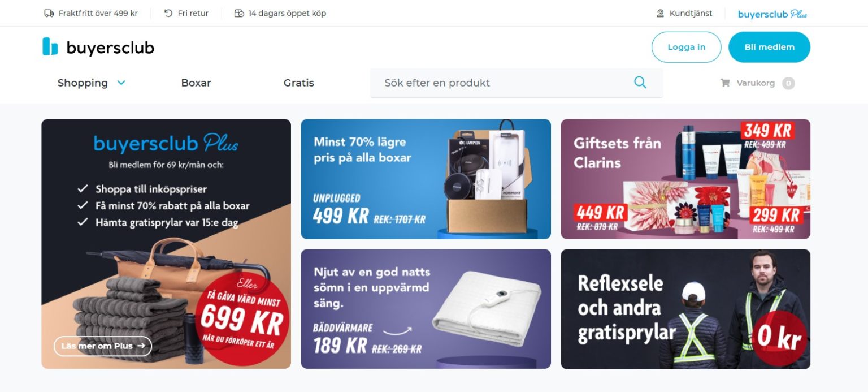Click the 14 dagars öppet köp icon

pyautogui.click(x=239, y=13)
